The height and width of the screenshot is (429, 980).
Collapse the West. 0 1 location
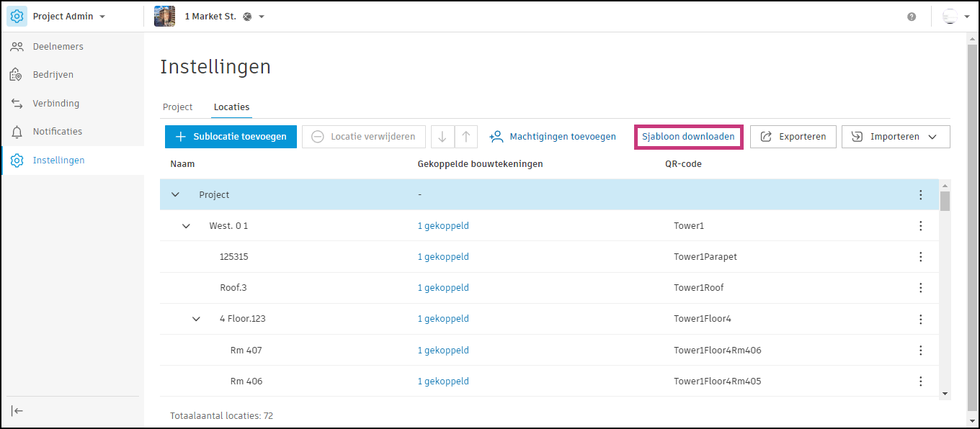point(186,226)
